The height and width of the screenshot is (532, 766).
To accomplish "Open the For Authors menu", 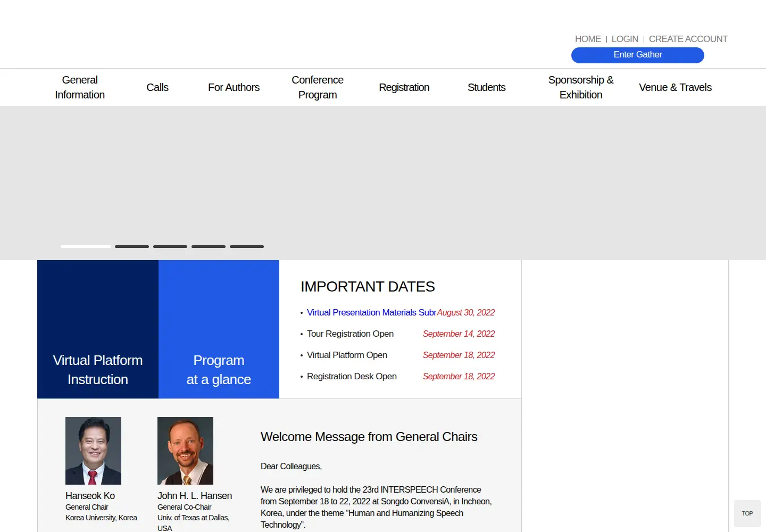I will [234, 87].
